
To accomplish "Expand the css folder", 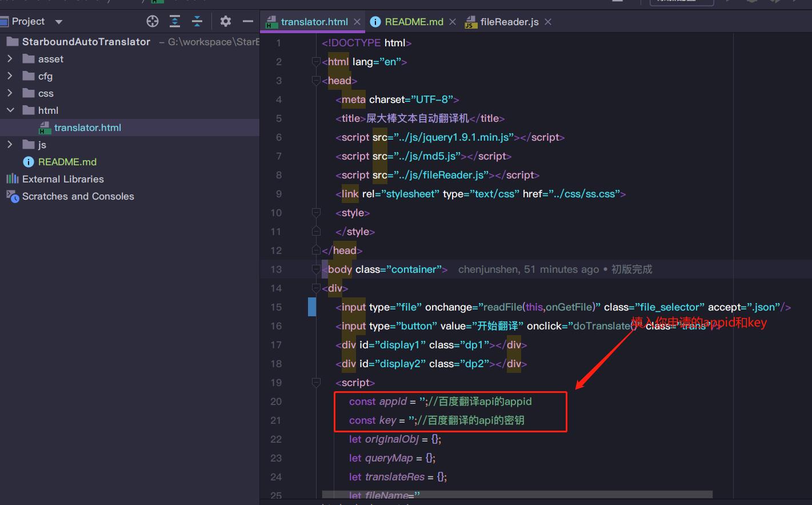I will 10,93.
